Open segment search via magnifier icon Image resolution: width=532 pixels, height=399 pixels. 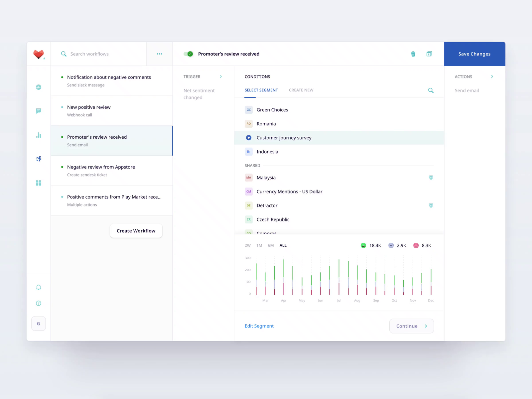[x=431, y=90]
